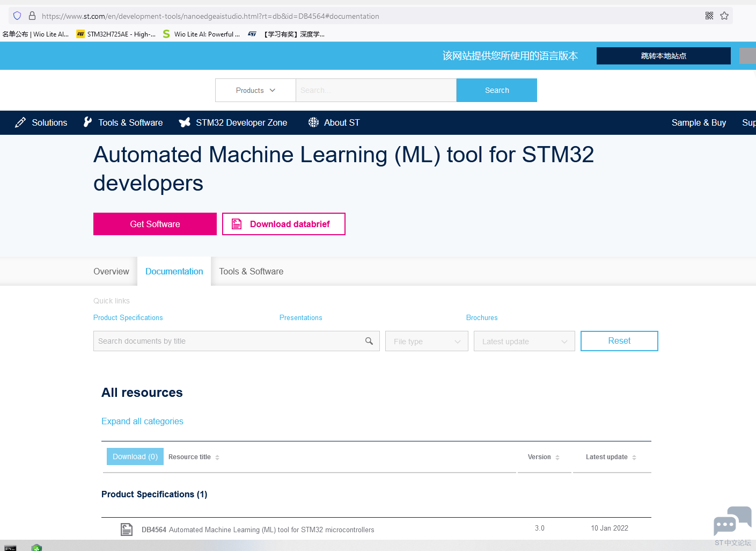Click the databrief document icon
756x551 pixels.
pyautogui.click(x=237, y=224)
